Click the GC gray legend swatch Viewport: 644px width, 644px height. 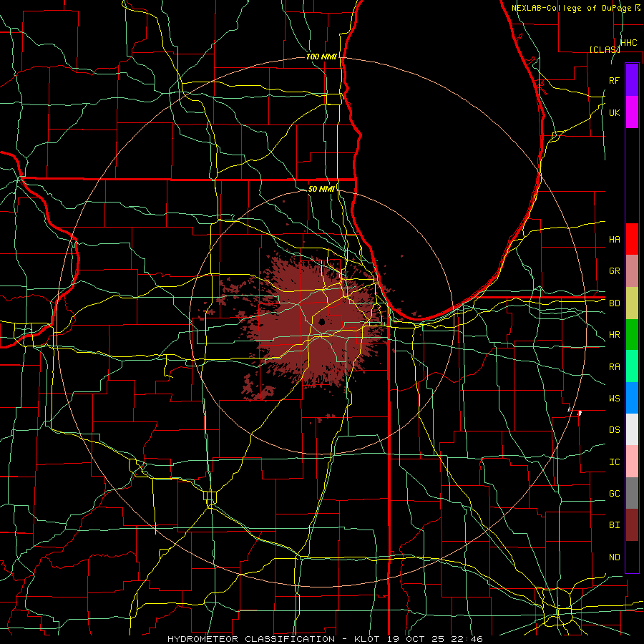pyautogui.click(x=632, y=493)
